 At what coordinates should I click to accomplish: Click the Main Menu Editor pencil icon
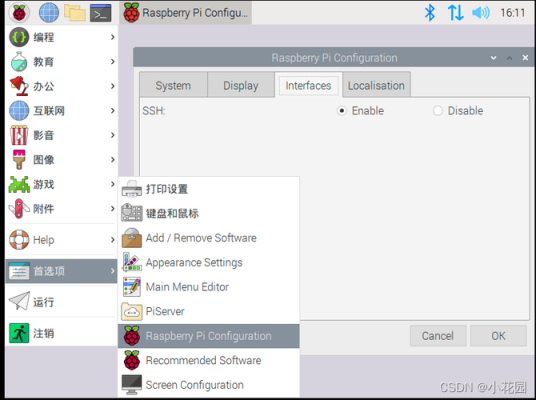pos(132,287)
